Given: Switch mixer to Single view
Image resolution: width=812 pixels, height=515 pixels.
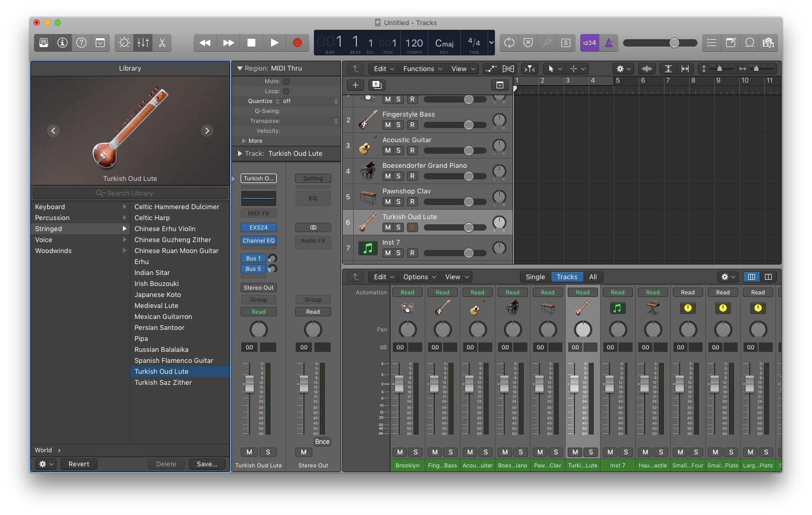Looking at the screenshot, I should 535,277.
